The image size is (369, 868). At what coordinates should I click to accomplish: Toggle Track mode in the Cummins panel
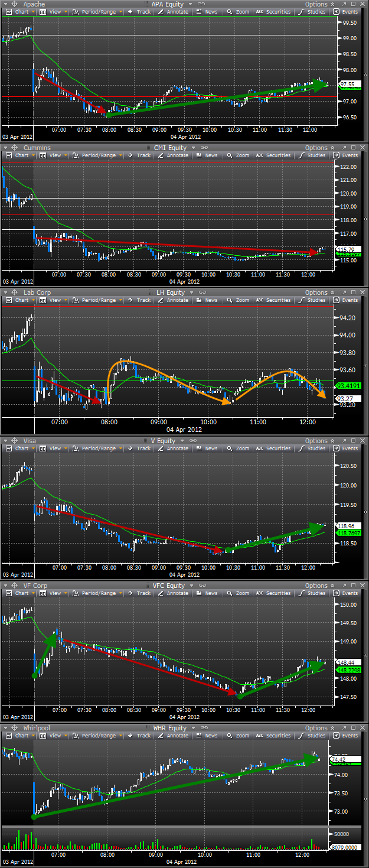point(139,155)
